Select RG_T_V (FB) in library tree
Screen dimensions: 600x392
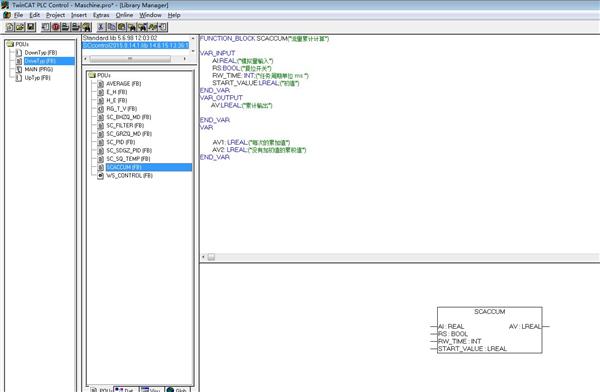(122, 109)
